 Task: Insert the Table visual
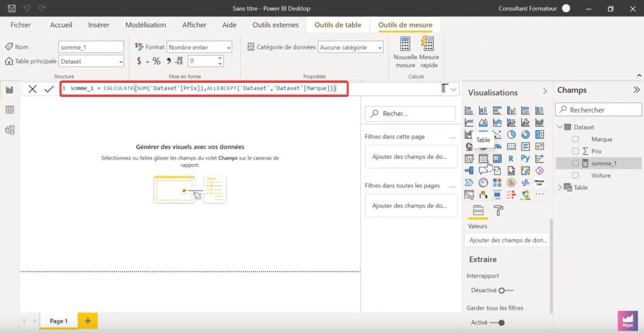pyautogui.click(x=483, y=158)
